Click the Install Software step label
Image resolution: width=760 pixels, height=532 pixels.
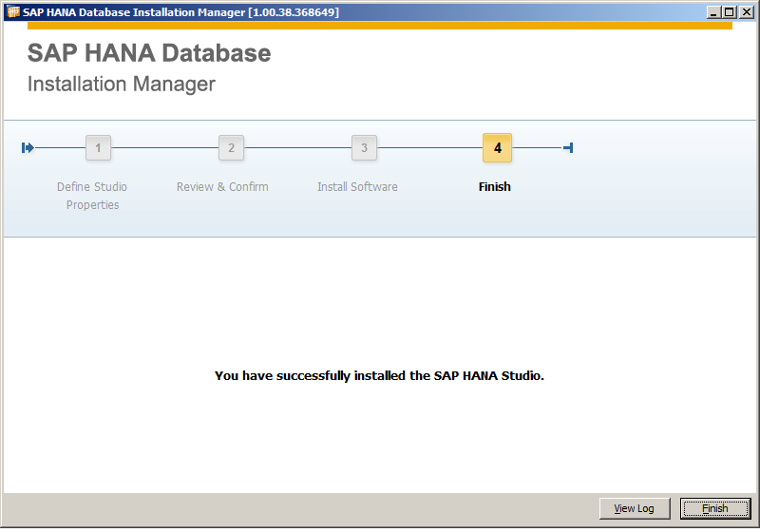coord(357,187)
